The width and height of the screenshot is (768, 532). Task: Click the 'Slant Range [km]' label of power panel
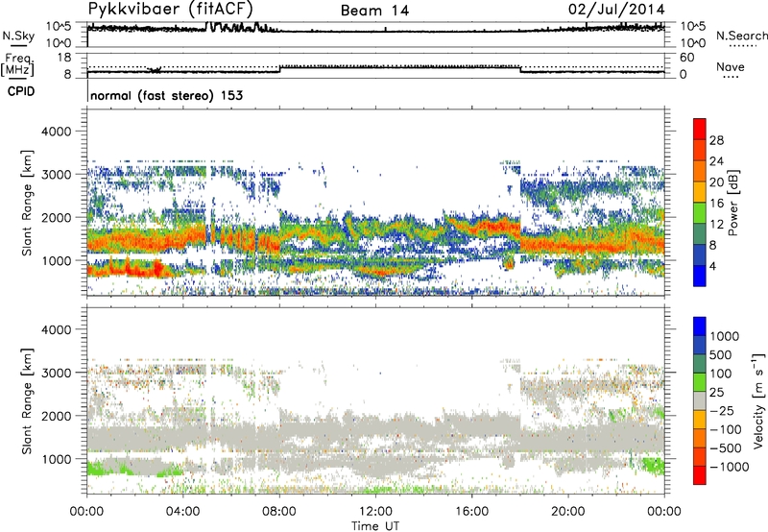tap(27, 203)
